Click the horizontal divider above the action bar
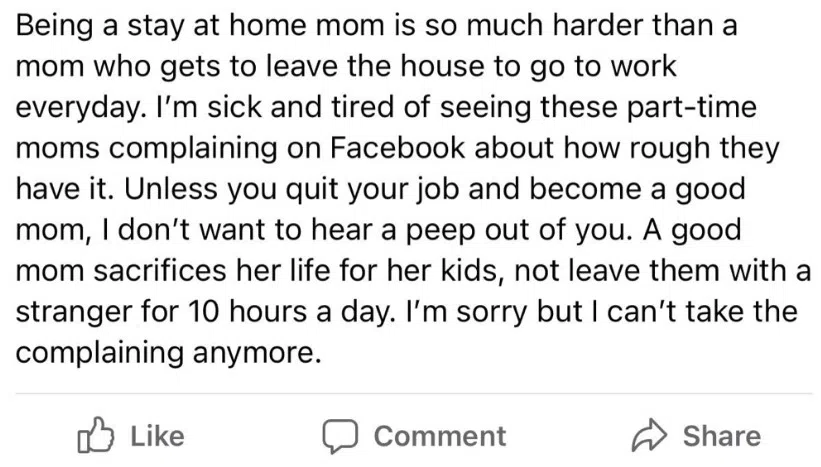 pyautogui.click(x=410, y=394)
